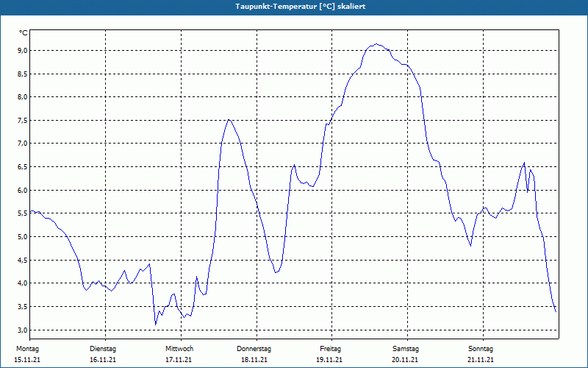This screenshot has height=368, width=588.
Task: Click the Samstag day label
Action: (x=406, y=349)
